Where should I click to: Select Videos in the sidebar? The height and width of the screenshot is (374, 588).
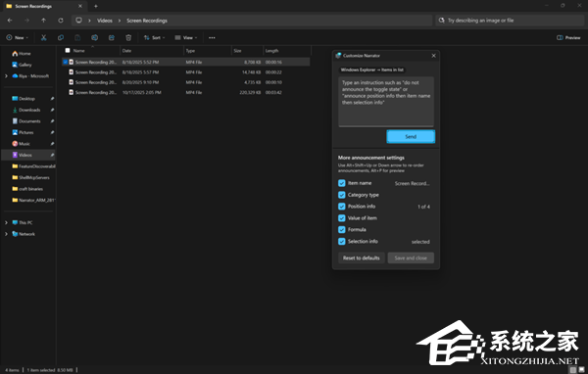coord(28,155)
